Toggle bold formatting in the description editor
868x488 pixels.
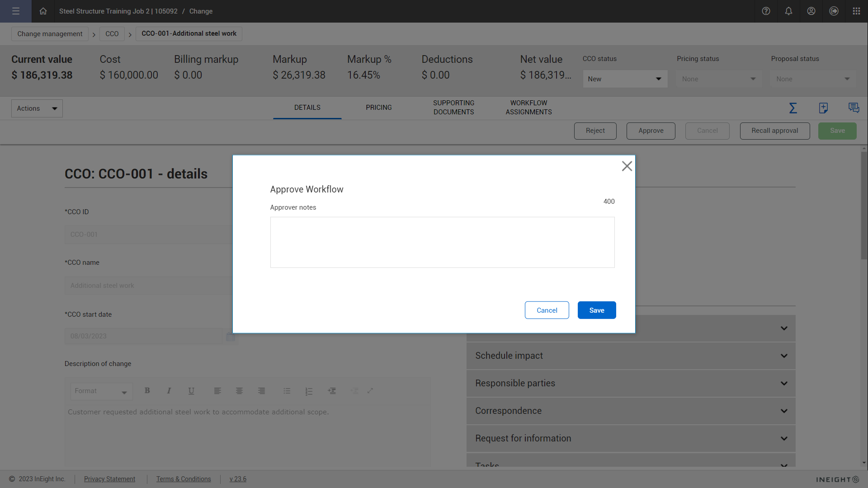(147, 391)
